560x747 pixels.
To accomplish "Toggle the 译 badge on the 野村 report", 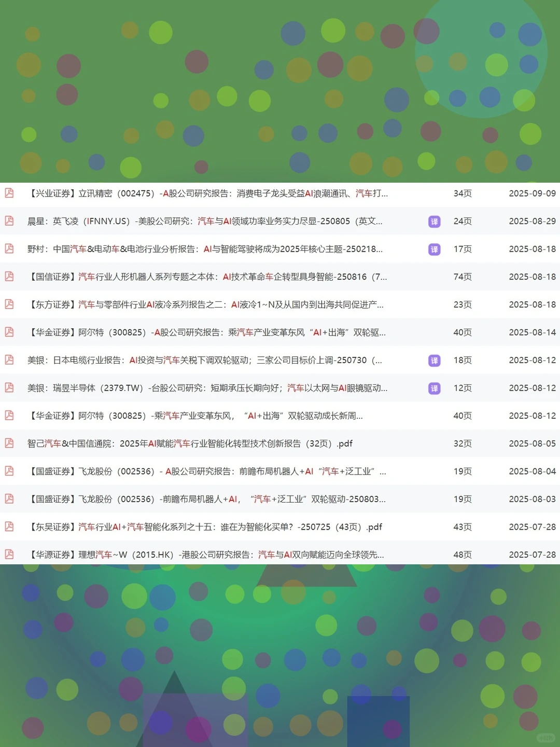I will pos(435,250).
